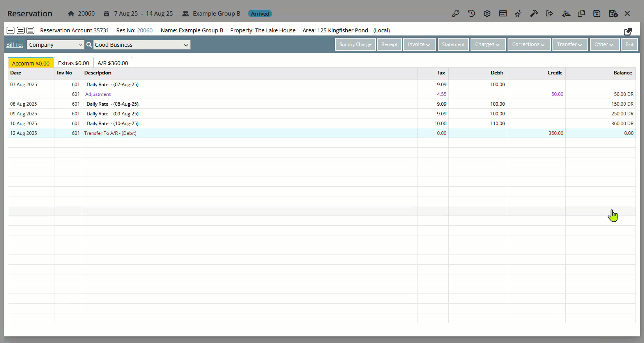The height and width of the screenshot is (343, 644).
Task: Click the key icon in the reservation toolbar
Action: pyautogui.click(x=456, y=14)
